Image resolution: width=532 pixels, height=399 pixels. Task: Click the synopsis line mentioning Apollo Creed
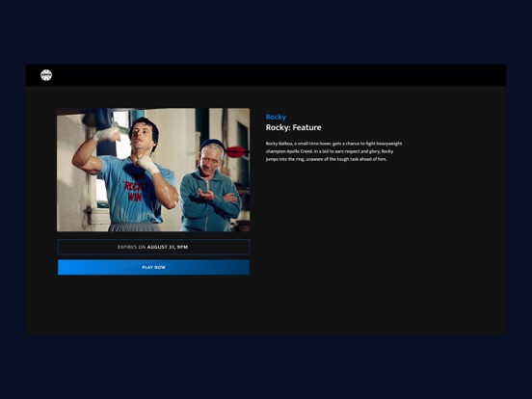tap(330, 151)
